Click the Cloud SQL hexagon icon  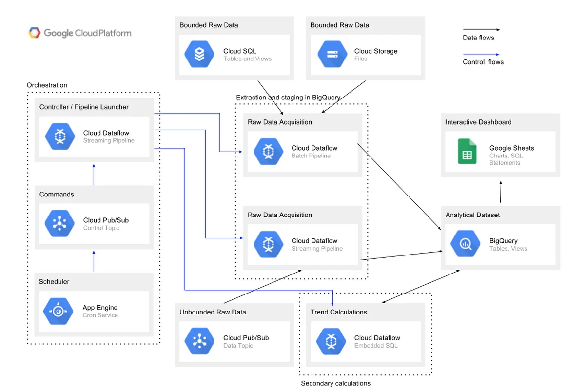199,54
